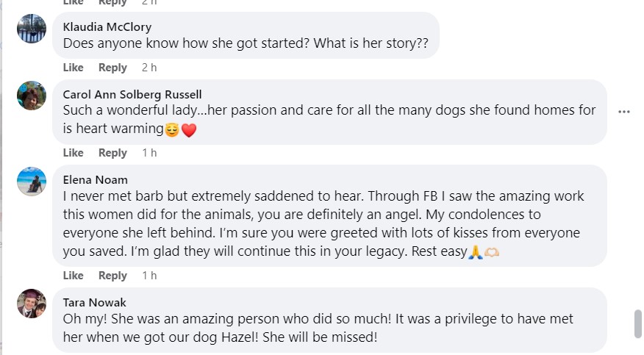Screen dimensions: 644x355
Task: Visit Carol Ann Solberg Russell's profile name
Action: point(132,94)
